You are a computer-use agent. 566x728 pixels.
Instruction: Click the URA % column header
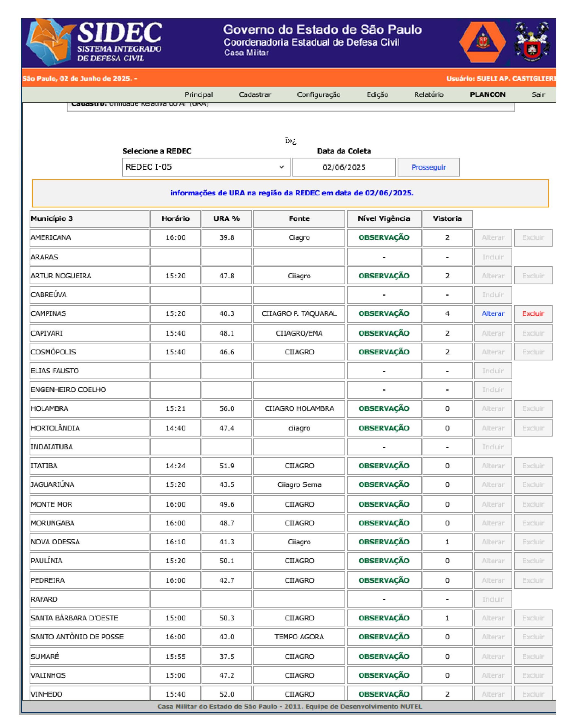pyautogui.click(x=227, y=219)
